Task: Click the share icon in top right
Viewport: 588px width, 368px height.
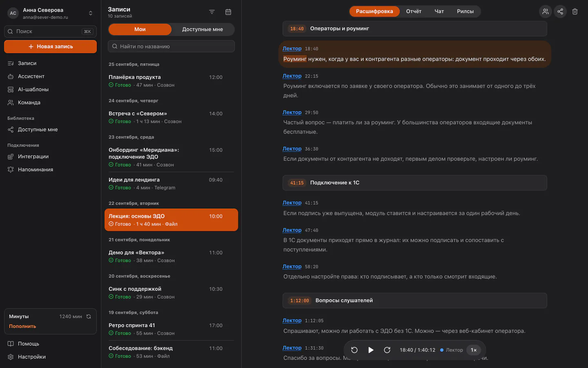Action: point(560,11)
